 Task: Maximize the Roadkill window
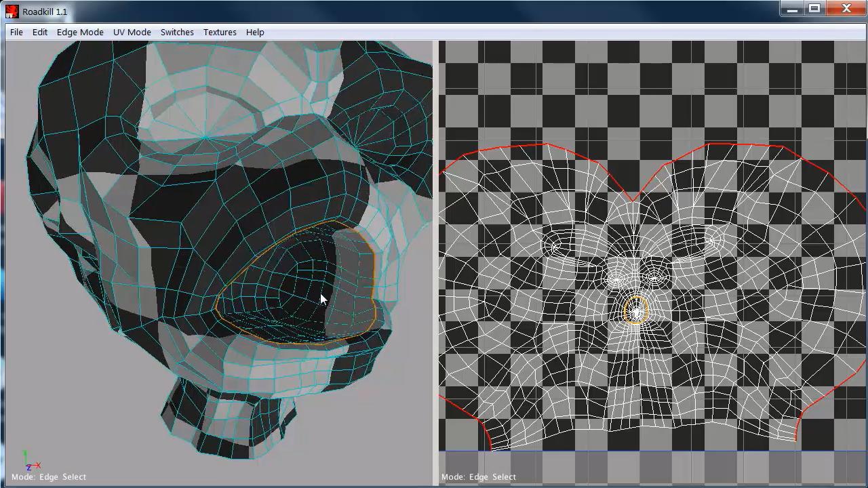click(x=814, y=9)
